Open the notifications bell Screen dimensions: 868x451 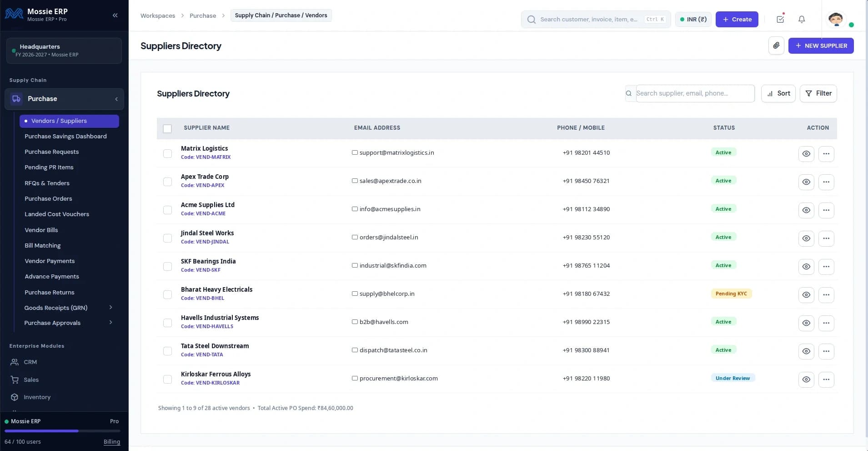[802, 19]
